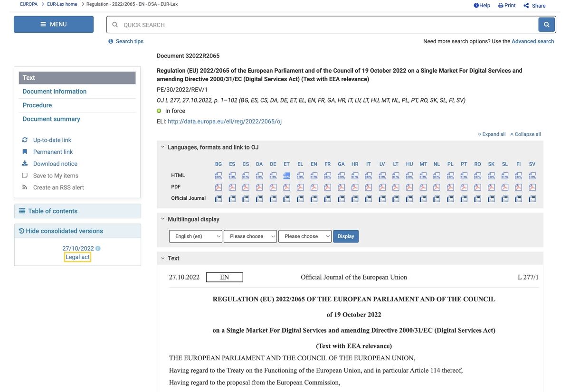Click the Legal act link
The image size is (570, 392).
[x=77, y=257]
